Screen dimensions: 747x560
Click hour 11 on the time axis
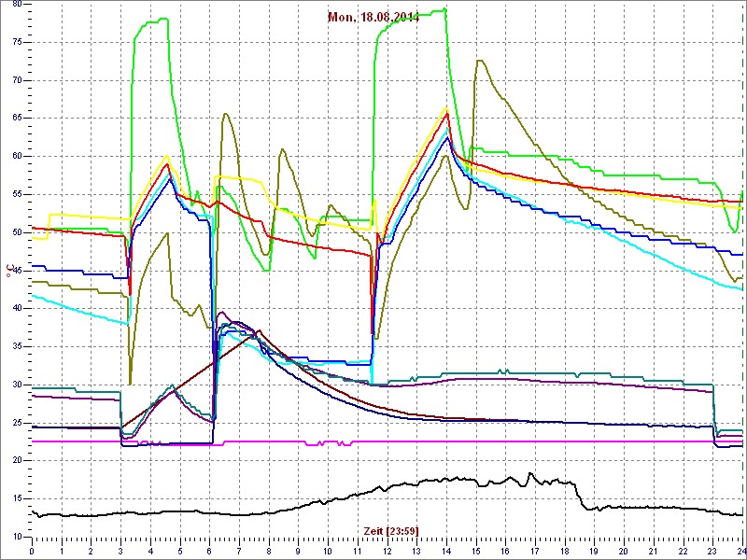(358, 551)
